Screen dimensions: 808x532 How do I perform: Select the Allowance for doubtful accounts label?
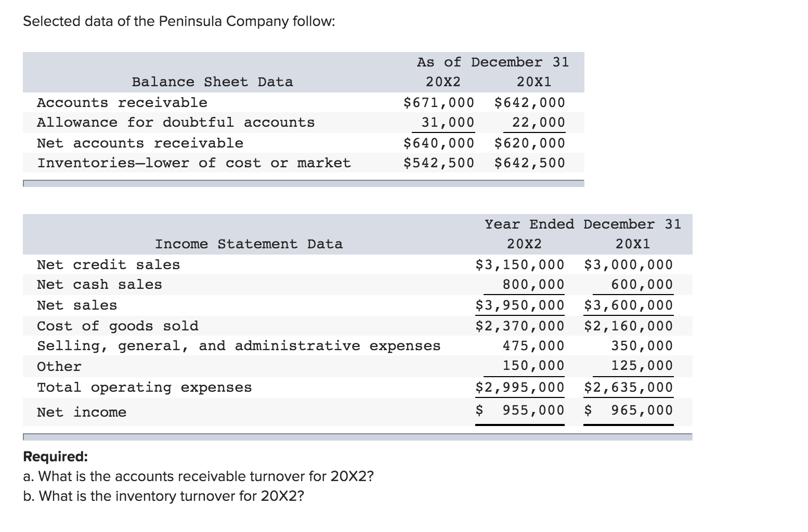pos(176,123)
